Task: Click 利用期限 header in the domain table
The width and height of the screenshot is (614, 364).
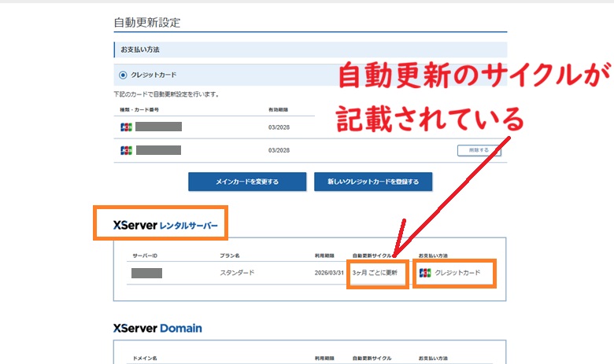Action: pos(324,358)
